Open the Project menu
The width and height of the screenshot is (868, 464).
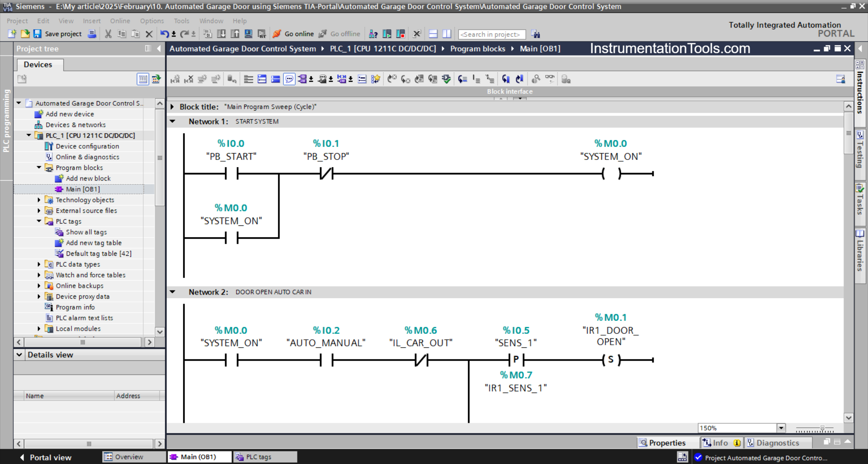click(x=17, y=21)
